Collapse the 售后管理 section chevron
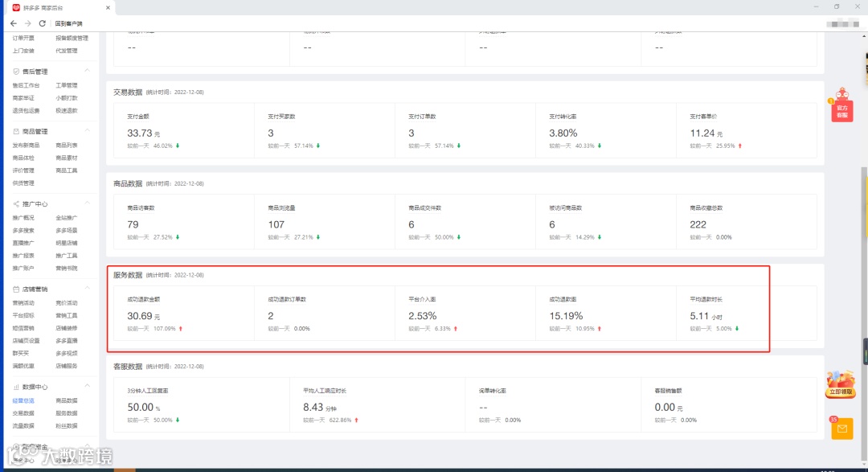The image size is (868, 472). pos(88,71)
